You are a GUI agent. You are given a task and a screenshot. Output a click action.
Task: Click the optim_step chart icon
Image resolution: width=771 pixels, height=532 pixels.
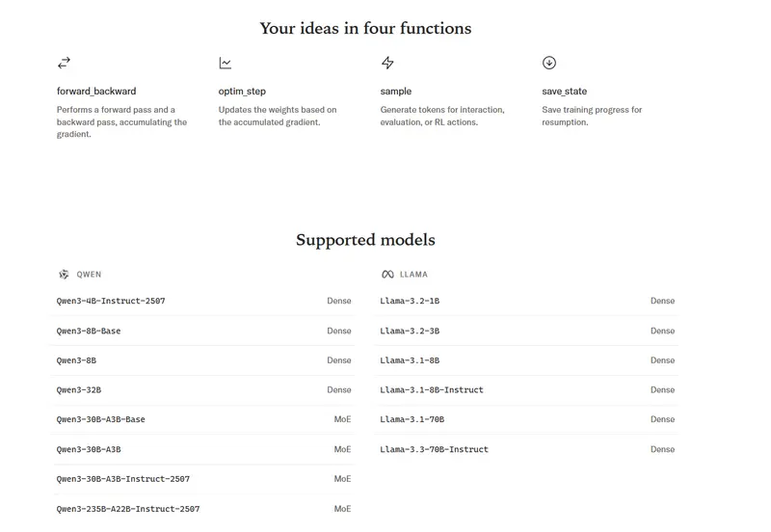[x=226, y=63]
